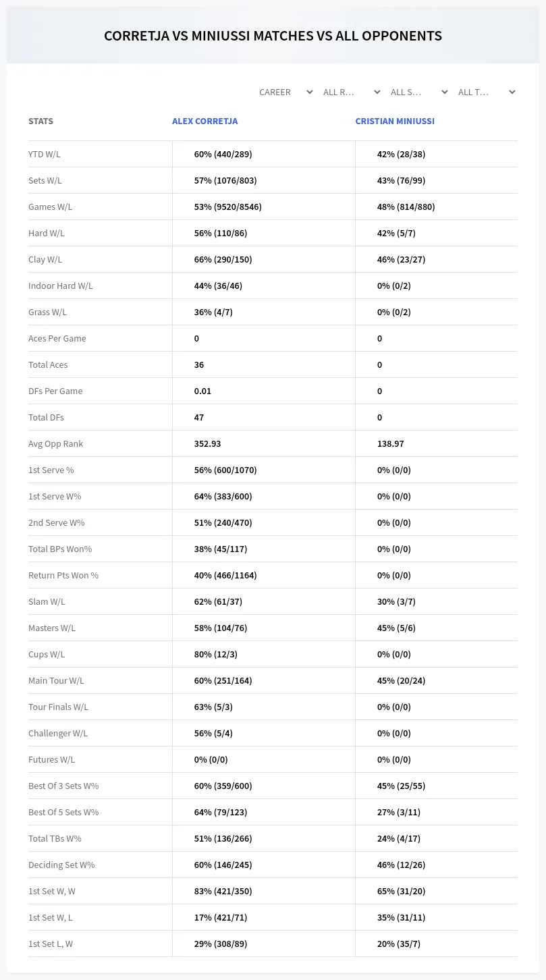This screenshot has height=980, width=546.
Task: Select the YTD W/L row label
Action: tap(45, 154)
